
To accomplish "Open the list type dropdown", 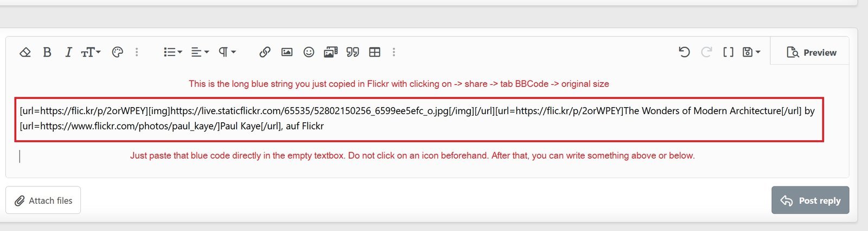I will (173, 52).
